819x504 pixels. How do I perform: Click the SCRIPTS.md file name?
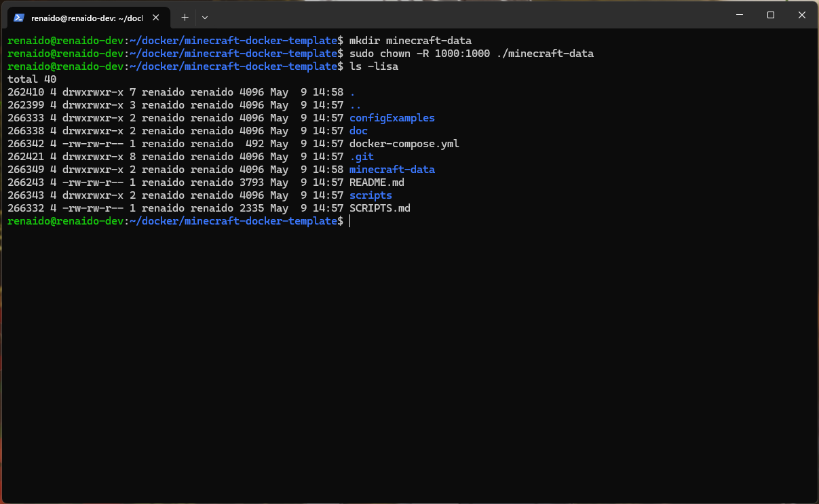pyautogui.click(x=380, y=208)
